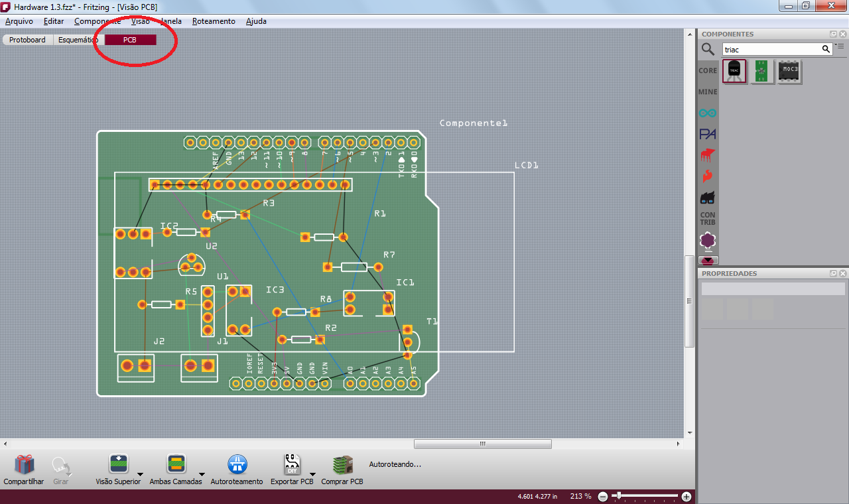Open the PA Parallax parts bin
Image resolution: width=849 pixels, height=504 pixels.
[x=708, y=135]
